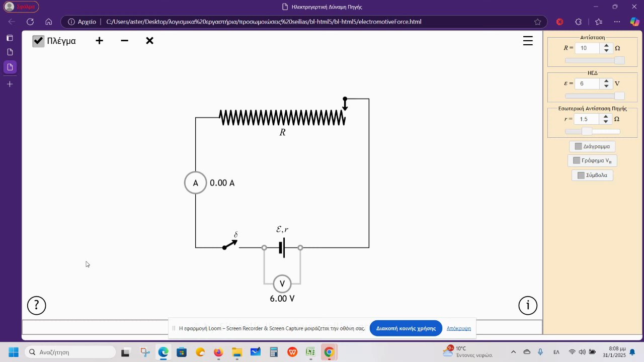
Task: Increase internal resistance r up arrow
Action: (606, 117)
